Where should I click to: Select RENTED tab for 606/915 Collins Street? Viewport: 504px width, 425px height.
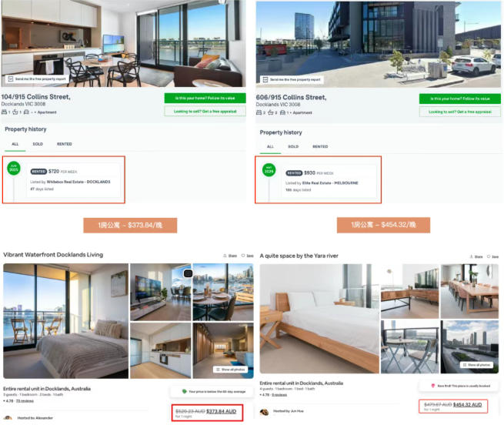(x=320, y=147)
